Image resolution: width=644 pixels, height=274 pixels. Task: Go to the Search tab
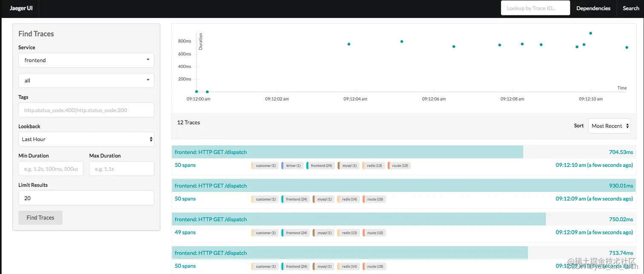(631, 8)
